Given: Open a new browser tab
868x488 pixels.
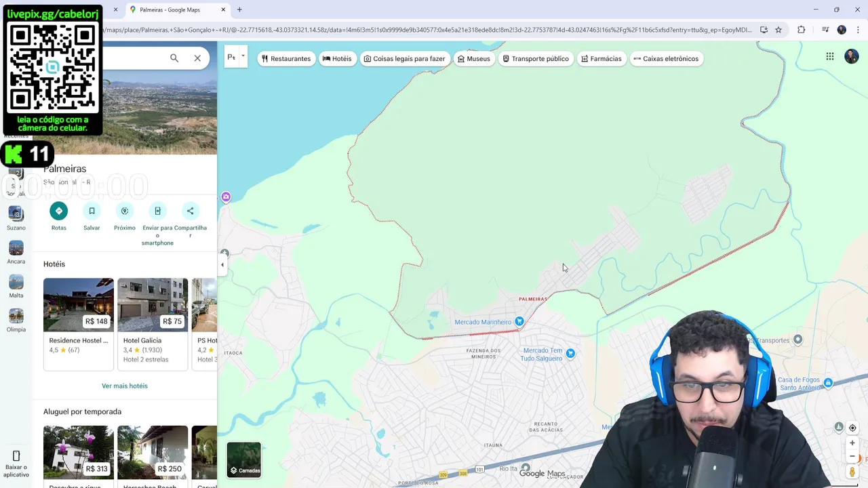Looking at the screenshot, I should click(x=239, y=9).
